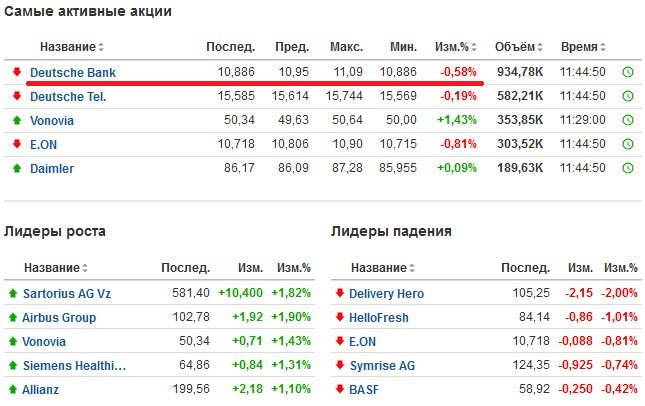
Task: Click the clock icon in E.ON row
Action: (x=627, y=144)
